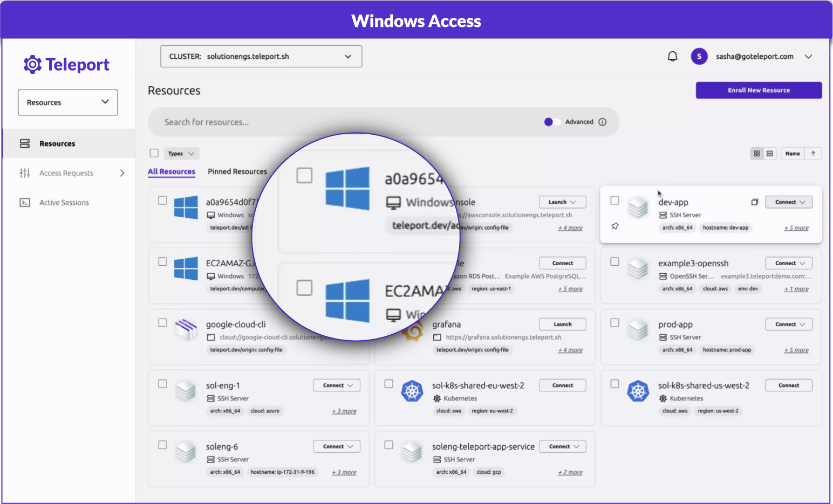Tick the google-cloud-cli checkbox
833x504 pixels.
click(162, 322)
